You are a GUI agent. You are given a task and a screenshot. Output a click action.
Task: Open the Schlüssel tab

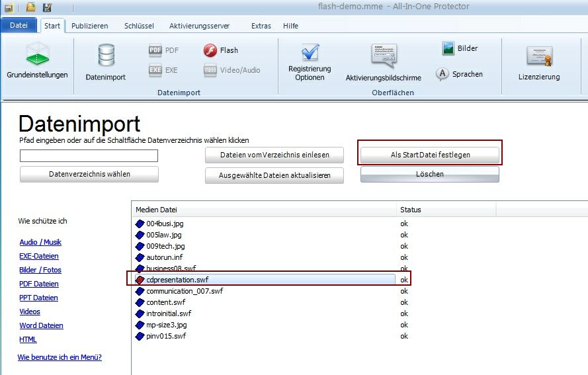tap(139, 26)
